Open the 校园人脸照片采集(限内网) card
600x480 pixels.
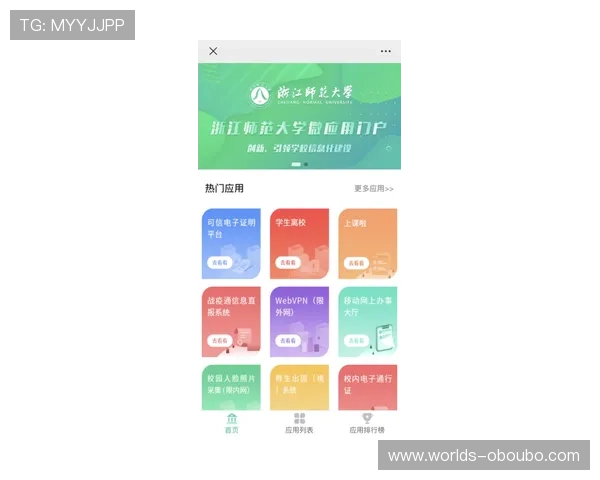(231, 387)
